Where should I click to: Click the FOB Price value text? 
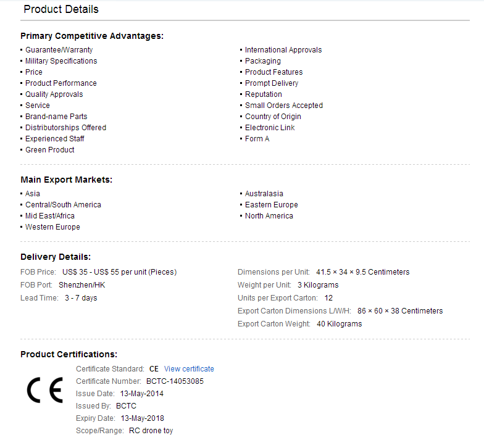click(x=120, y=272)
